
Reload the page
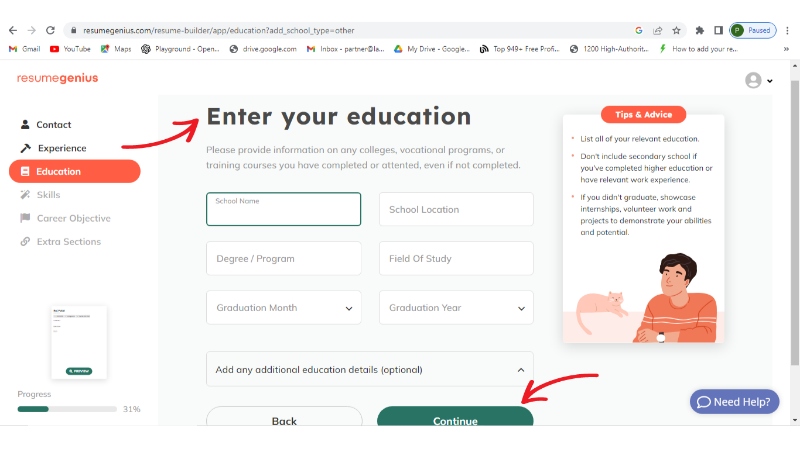[x=53, y=31]
